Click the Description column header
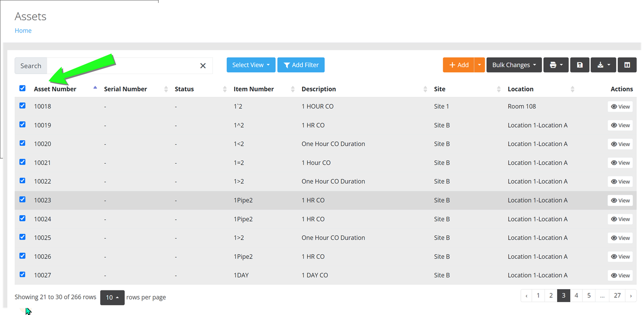 coord(319,89)
